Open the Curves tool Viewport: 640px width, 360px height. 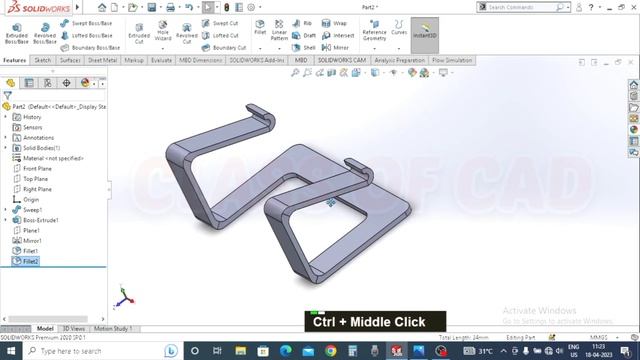[x=399, y=27]
